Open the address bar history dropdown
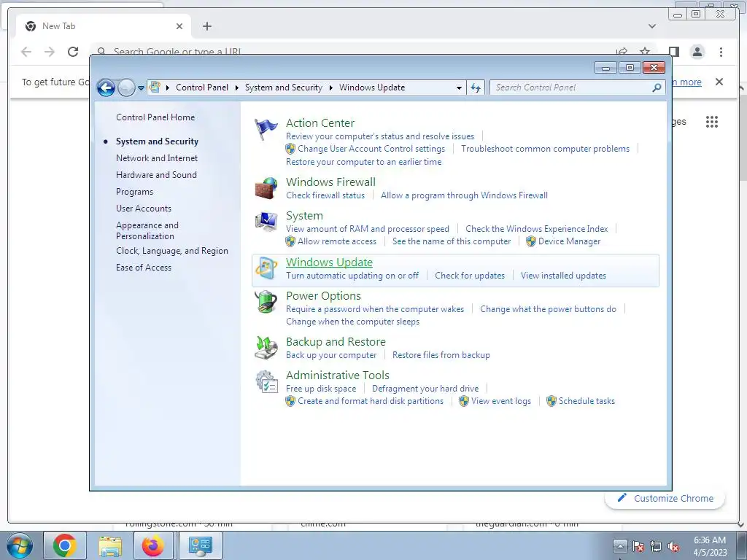 tap(459, 87)
